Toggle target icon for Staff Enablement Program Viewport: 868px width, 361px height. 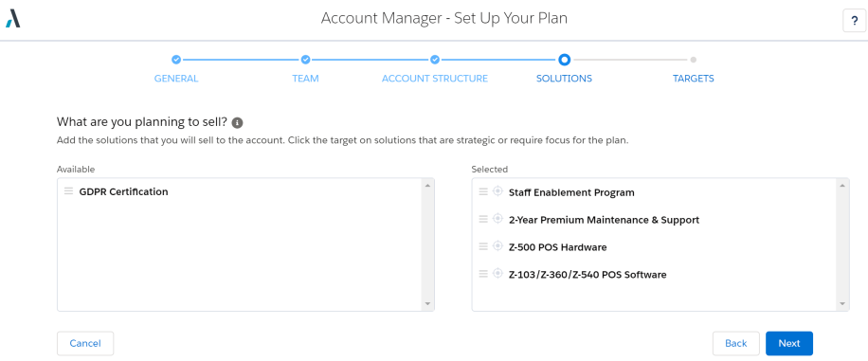pyautogui.click(x=497, y=191)
